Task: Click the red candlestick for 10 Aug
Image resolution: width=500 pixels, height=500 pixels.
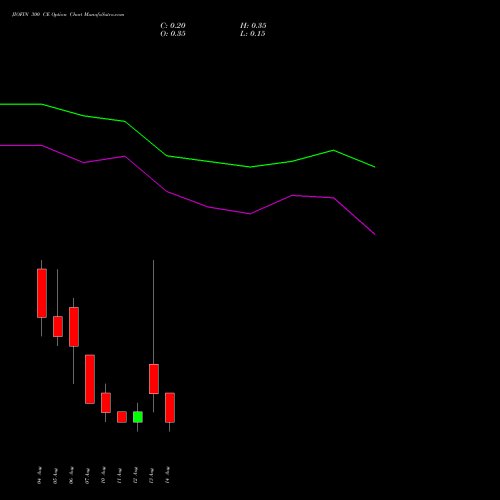Action: (x=106, y=403)
